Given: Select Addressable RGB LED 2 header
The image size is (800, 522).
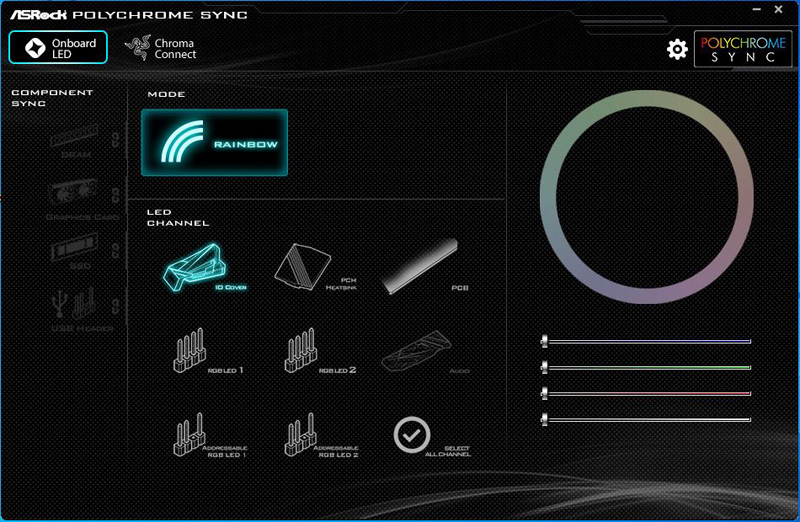Looking at the screenshot, I should 321,435.
